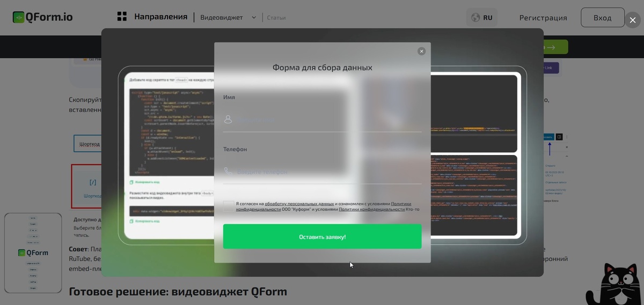644x305 pixels.
Task: Close the data form popup
Action: click(421, 51)
